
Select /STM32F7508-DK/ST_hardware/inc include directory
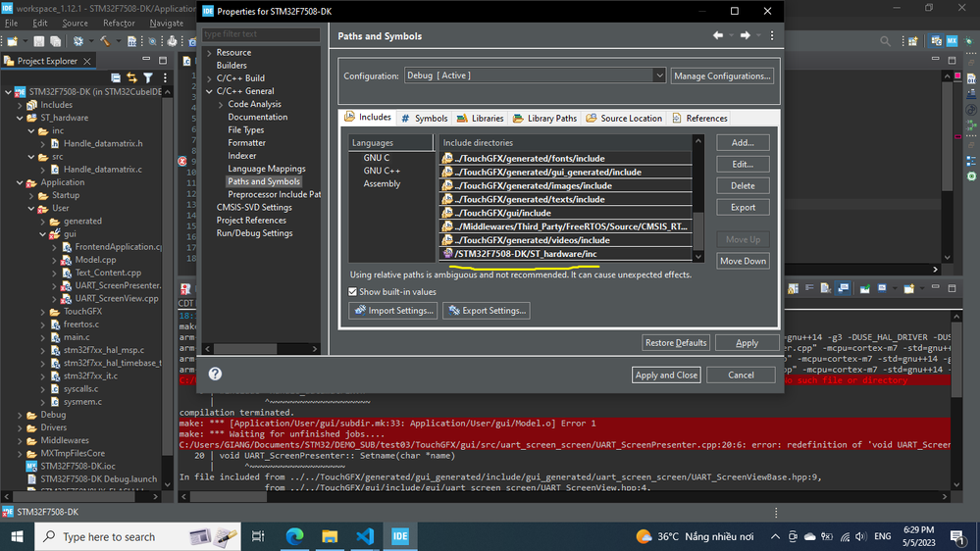pos(566,254)
